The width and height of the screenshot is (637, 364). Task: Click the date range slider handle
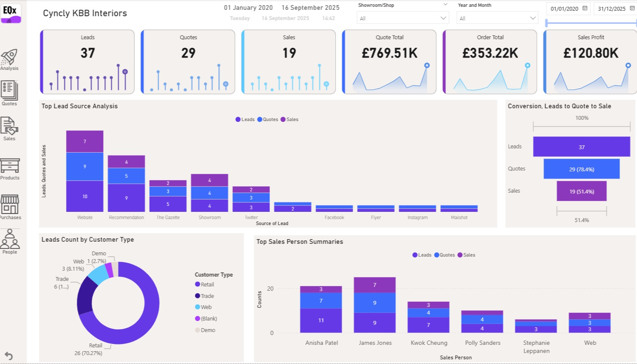pos(547,23)
